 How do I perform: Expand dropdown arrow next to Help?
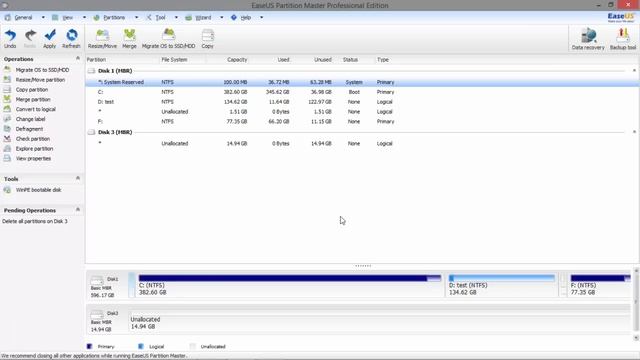coord(261,18)
